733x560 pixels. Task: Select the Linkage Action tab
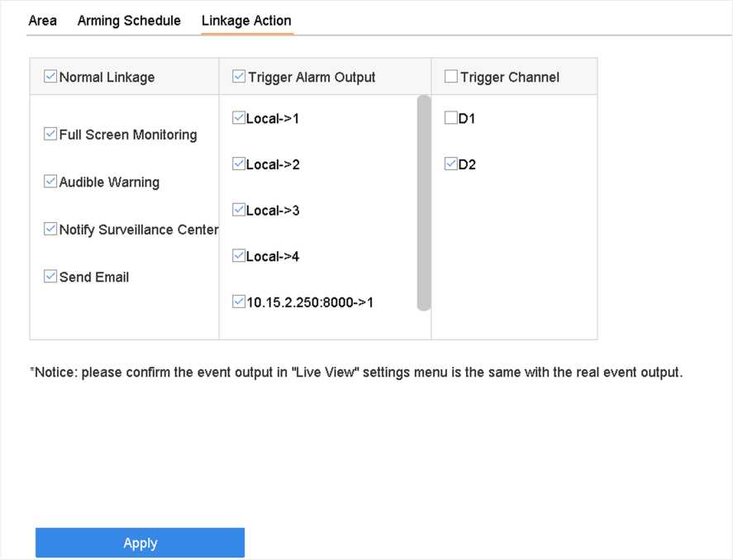pos(246,21)
